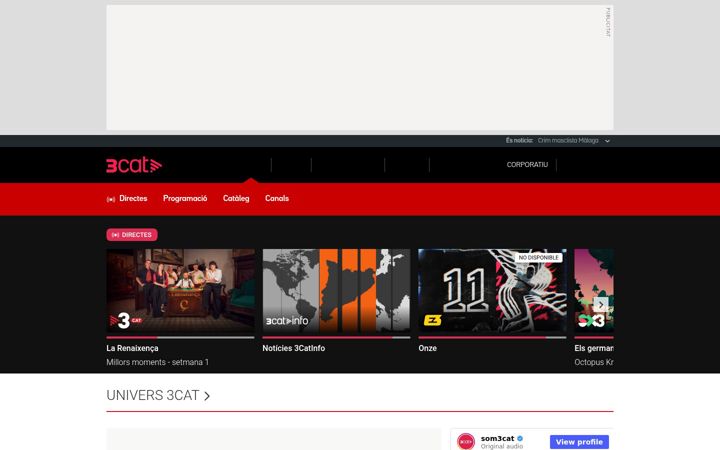Click the View profile button
The width and height of the screenshot is (720, 450).
pyautogui.click(x=579, y=442)
